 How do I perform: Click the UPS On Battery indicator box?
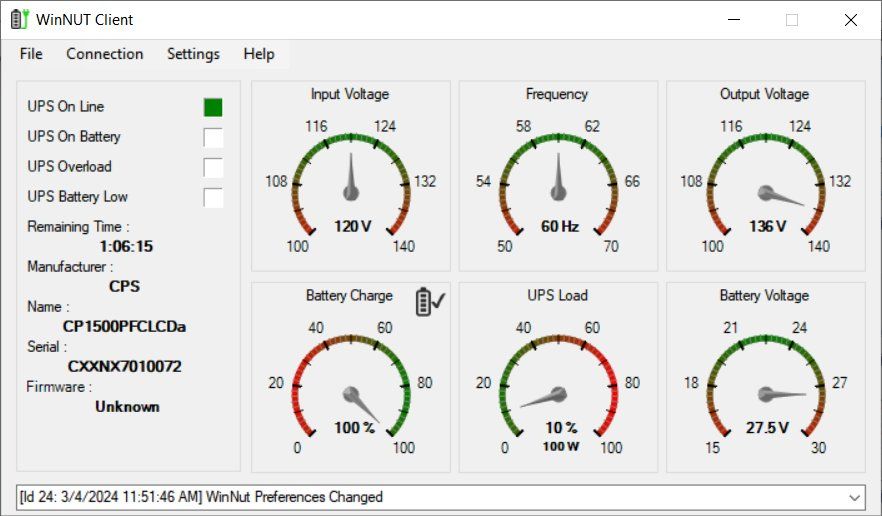pos(213,137)
